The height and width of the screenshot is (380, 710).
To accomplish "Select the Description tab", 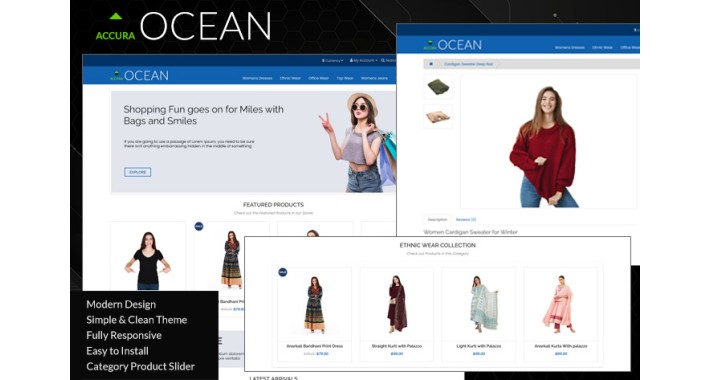I will click(x=437, y=220).
